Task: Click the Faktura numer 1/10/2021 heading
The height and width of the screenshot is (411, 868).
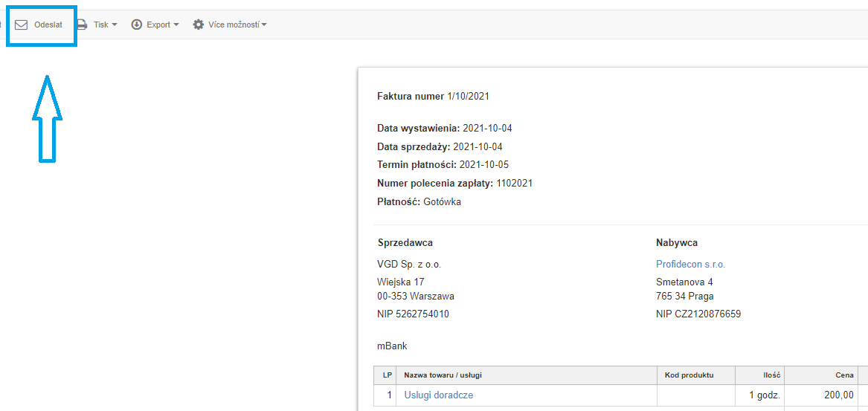Action: 433,96
